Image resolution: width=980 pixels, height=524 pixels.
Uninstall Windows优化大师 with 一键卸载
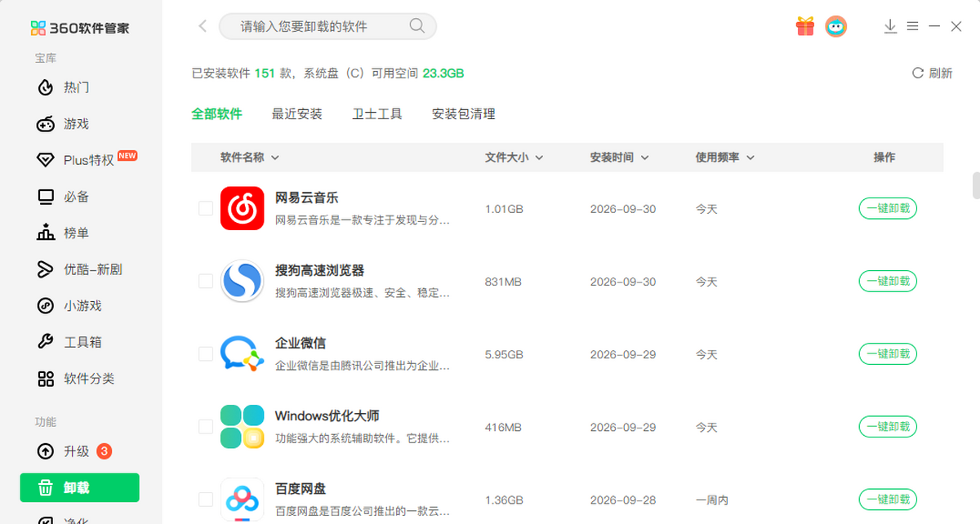point(888,427)
